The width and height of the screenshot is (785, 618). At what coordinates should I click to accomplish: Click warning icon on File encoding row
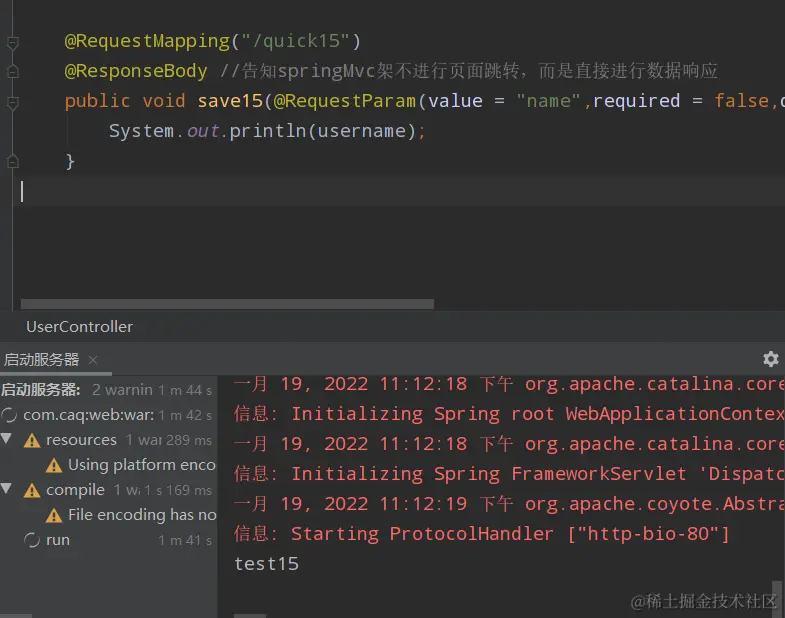click(x=54, y=515)
